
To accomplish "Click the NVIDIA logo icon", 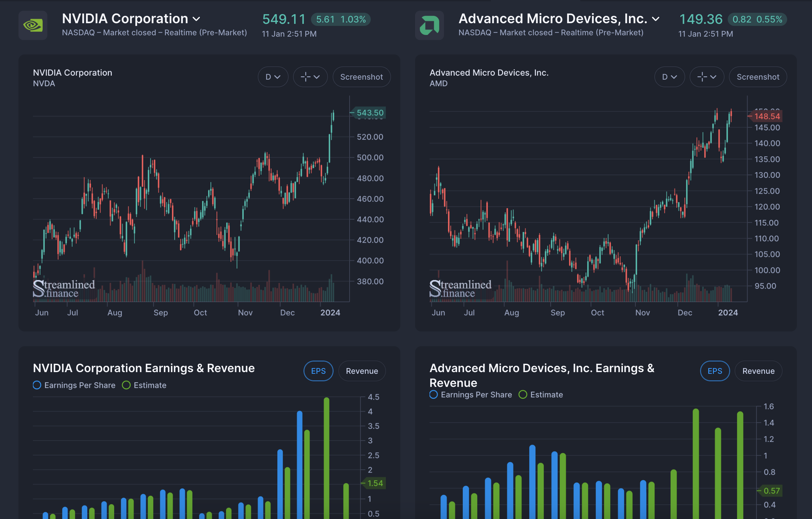I will [33, 25].
